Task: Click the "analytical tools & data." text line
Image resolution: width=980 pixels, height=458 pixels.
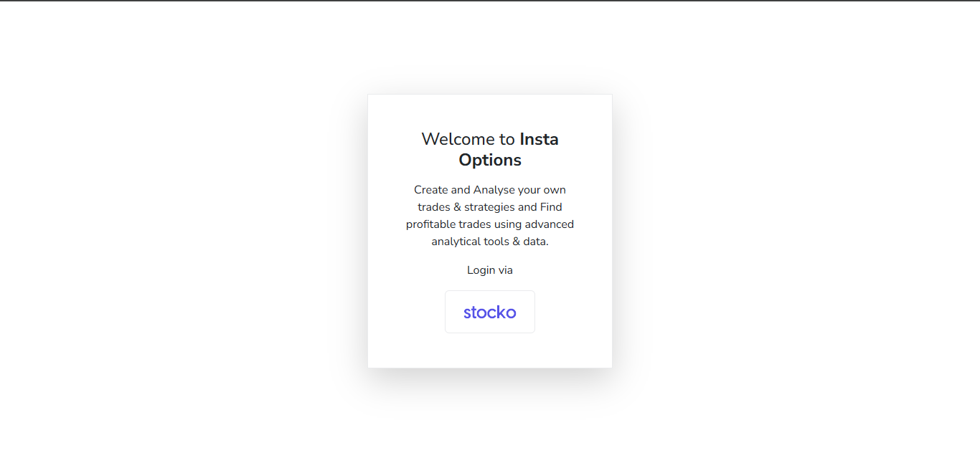Action: [490, 242]
